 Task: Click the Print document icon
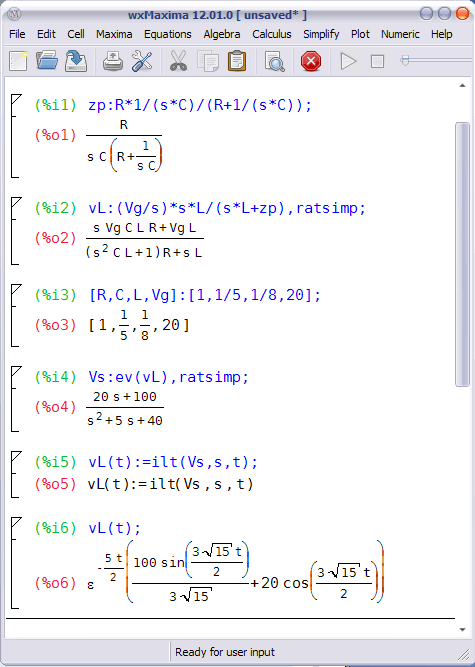click(x=113, y=61)
